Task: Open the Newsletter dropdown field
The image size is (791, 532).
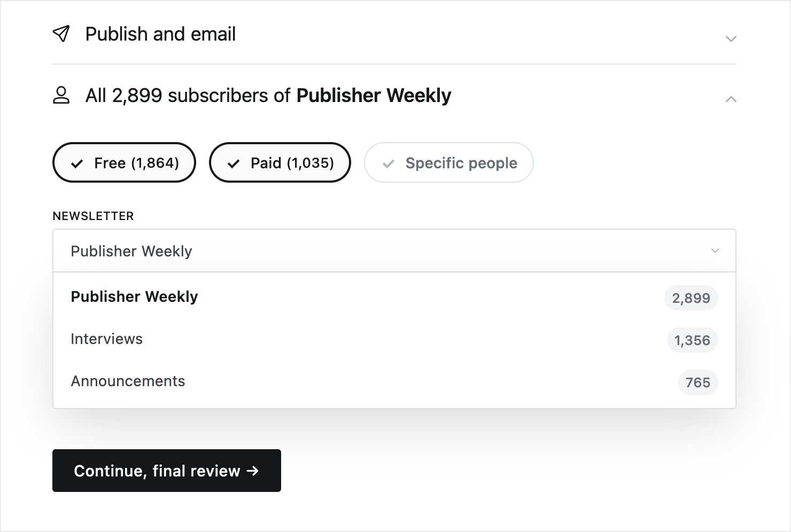Action: (394, 251)
